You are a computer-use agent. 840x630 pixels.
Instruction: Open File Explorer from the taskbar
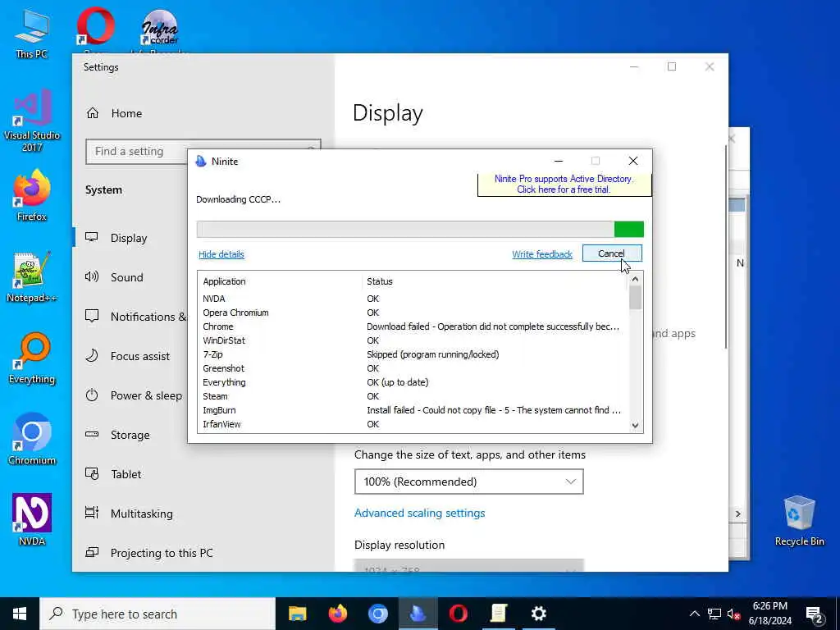point(297,614)
